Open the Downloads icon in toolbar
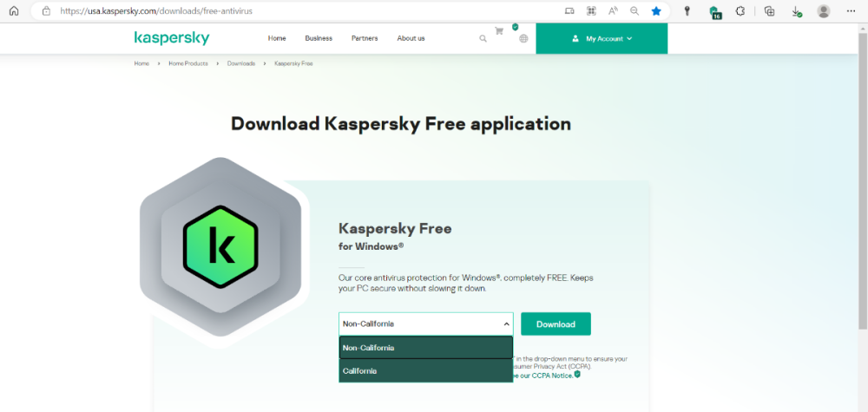This screenshot has width=868, height=412. point(797,11)
